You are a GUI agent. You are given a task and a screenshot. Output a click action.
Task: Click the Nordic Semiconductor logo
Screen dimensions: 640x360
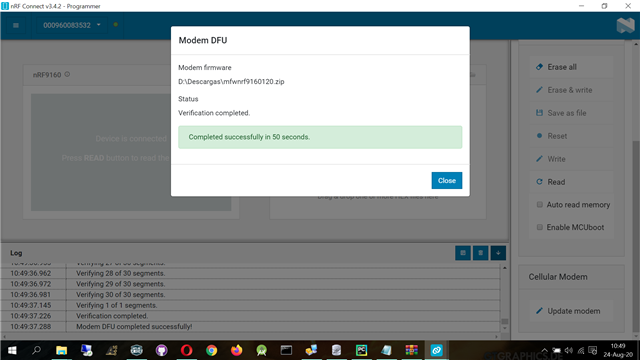[625, 26]
